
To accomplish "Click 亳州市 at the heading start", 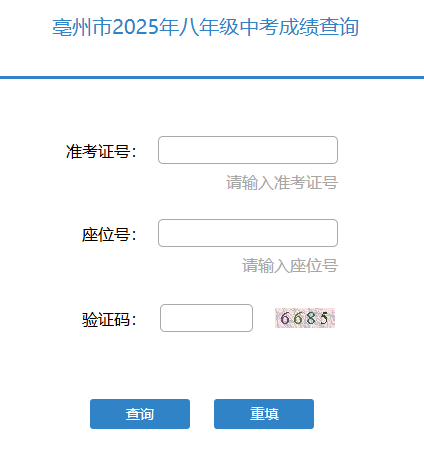I will [82, 27].
